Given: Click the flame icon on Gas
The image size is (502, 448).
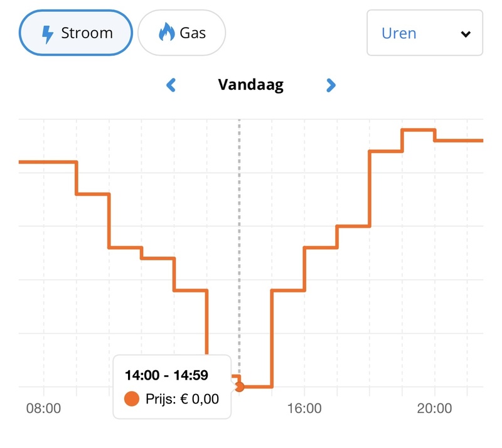Looking at the screenshot, I should (x=166, y=33).
